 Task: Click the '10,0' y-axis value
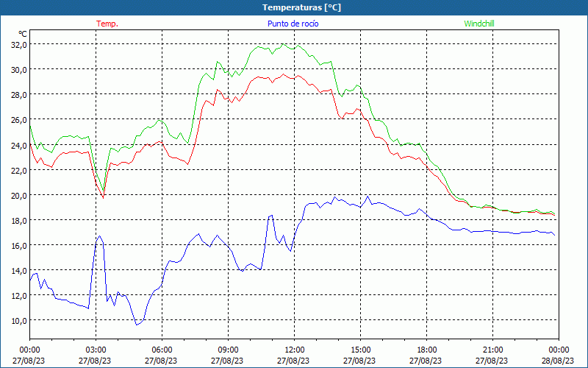click(x=19, y=321)
